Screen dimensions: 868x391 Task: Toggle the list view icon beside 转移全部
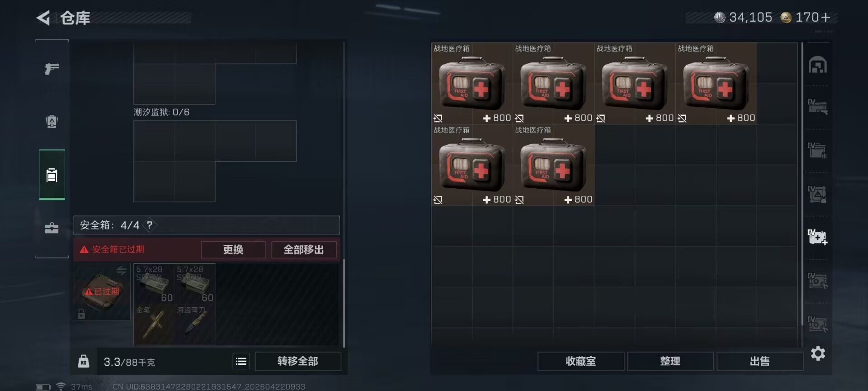coord(241,361)
